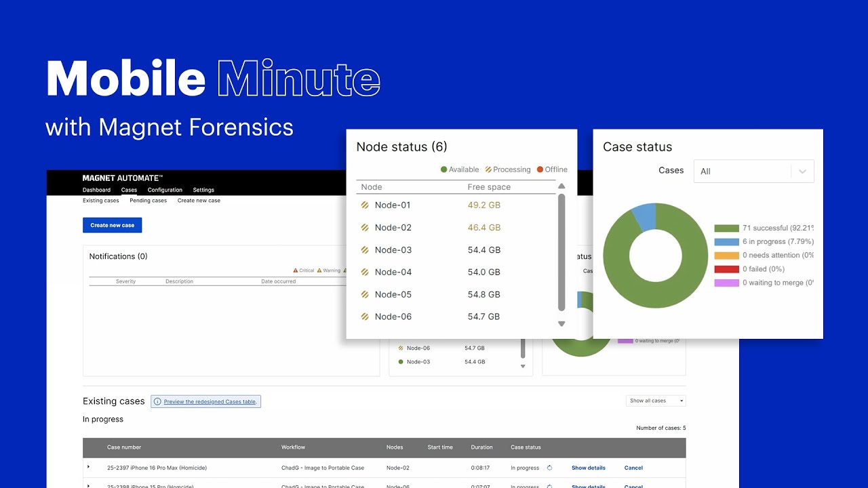868x488 pixels.
Task: Open the Cases menu tab
Action: 129,190
